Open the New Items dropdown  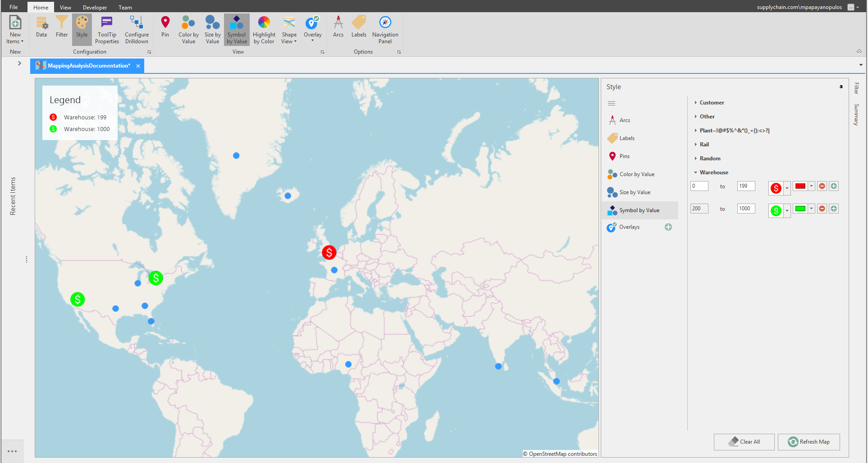[x=15, y=30]
